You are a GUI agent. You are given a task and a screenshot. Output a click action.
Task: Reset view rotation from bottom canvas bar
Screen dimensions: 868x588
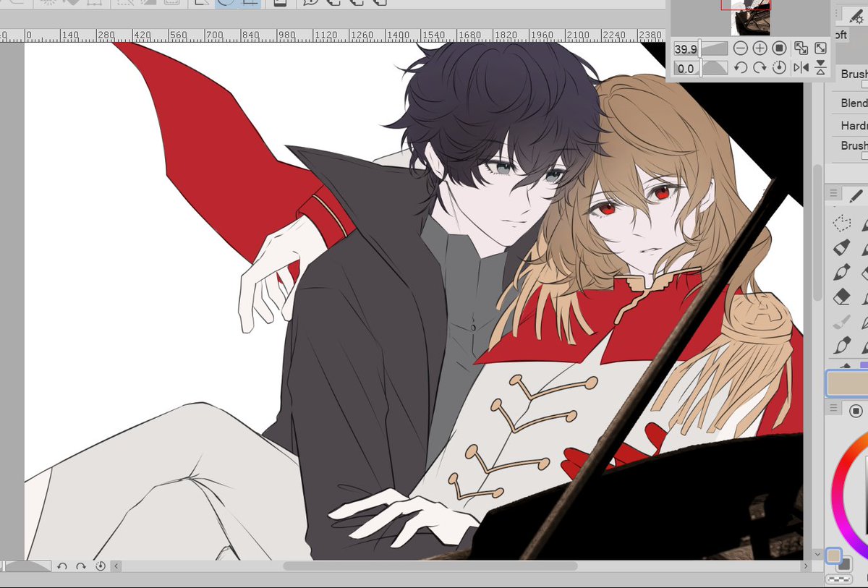tap(100, 566)
